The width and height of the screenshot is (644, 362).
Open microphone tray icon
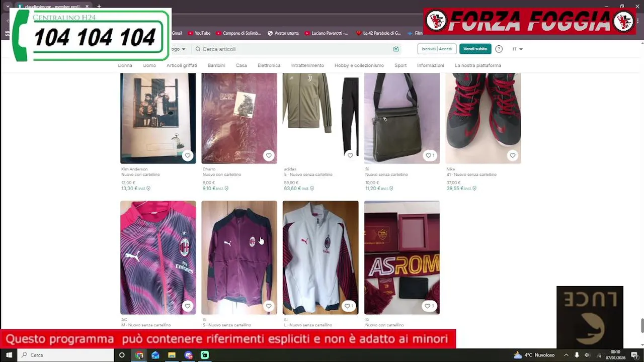click(x=577, y=355)
